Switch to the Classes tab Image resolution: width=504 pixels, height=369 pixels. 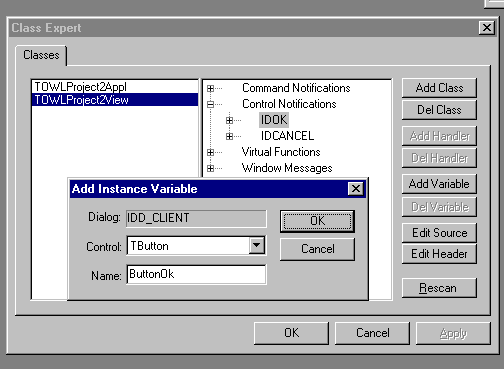[41, 55]
